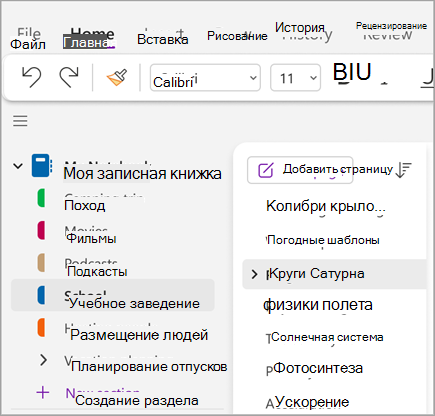
Task: Open the Рецензирование ribbon tab
Action: 391,26
